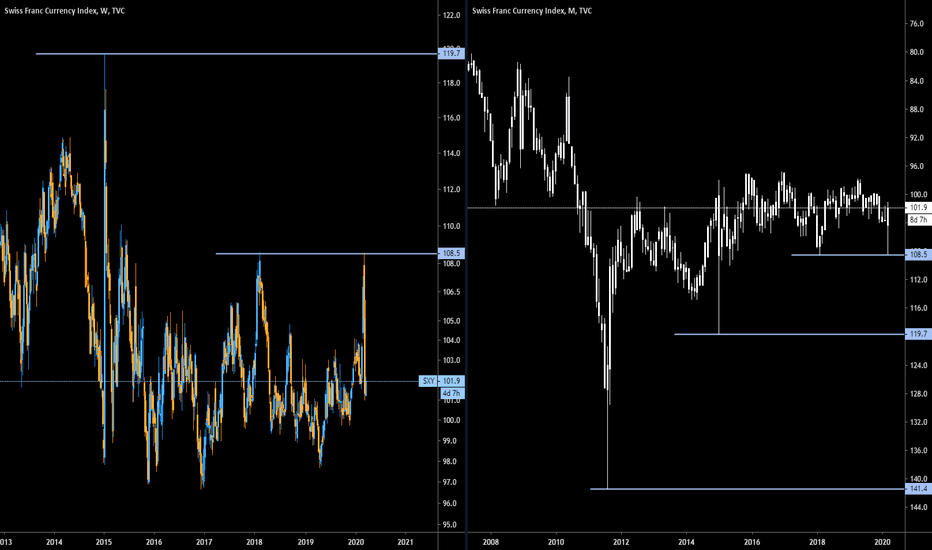Viewport: 932px width, 550px height.
Task: Click 136.0 on the monthly price axis
Action: tap(918, 451)
